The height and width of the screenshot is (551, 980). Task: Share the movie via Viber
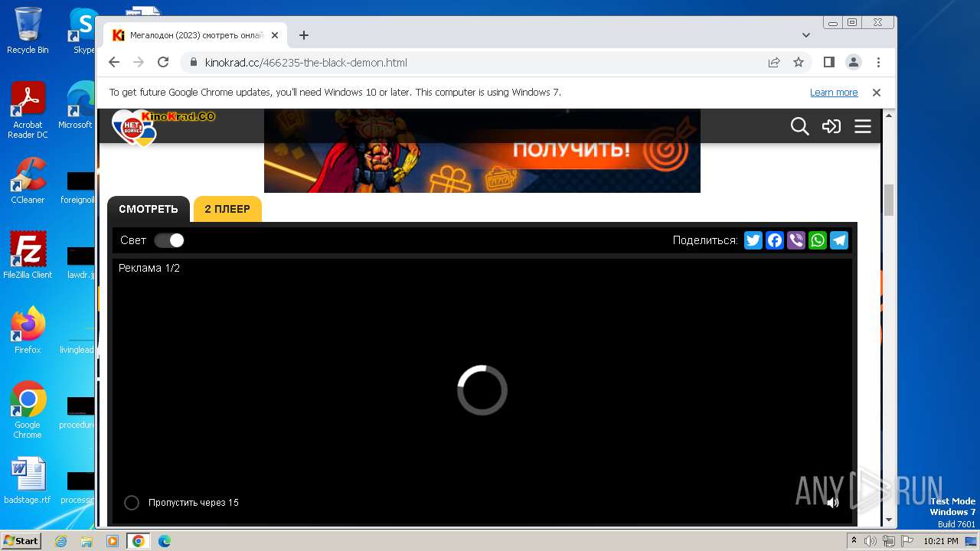pyautogui.click(x=796, y=240)
